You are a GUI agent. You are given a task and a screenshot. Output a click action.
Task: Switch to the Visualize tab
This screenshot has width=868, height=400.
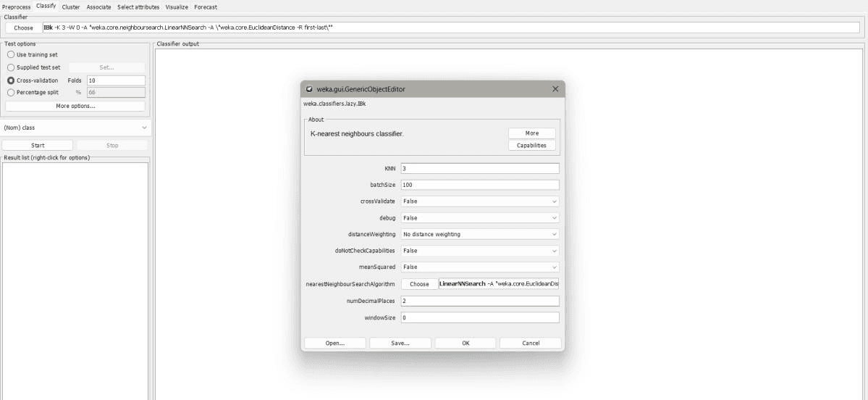tap(177, 7)
